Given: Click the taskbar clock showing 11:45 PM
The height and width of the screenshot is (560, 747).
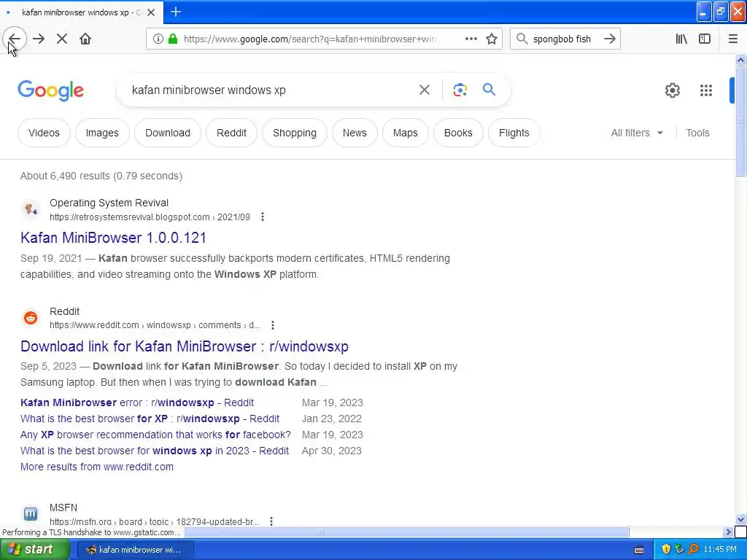Looking at the screenshot, I should click(720, 550).
